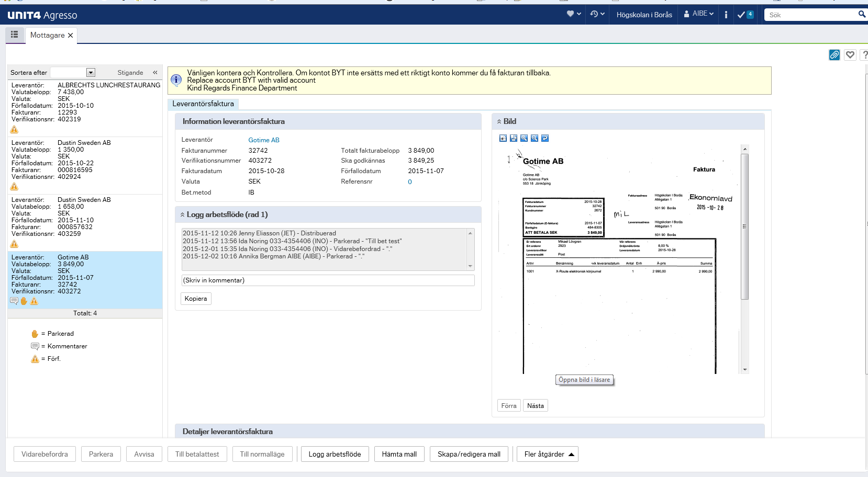Click the invoice image scrollbar thumb

pos(745,226)
